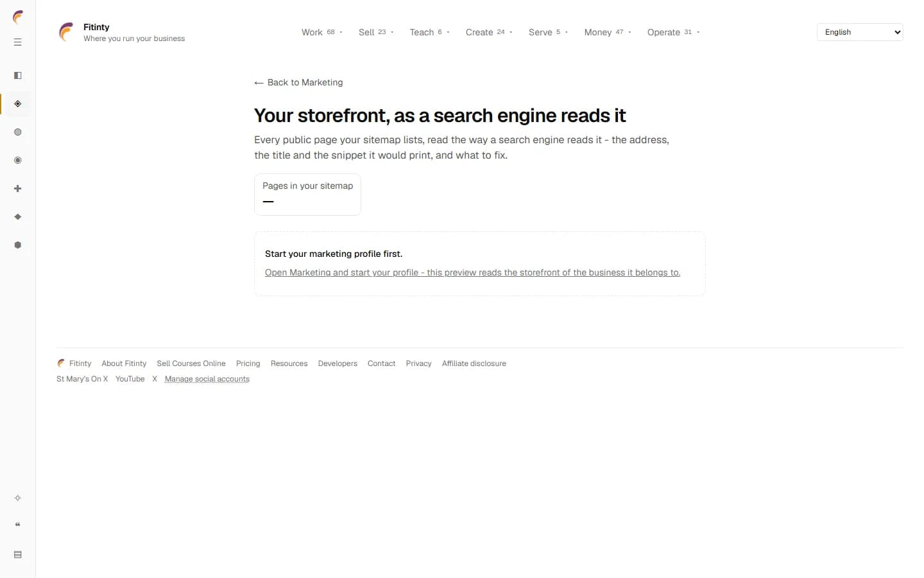924x578 pixels.
Task: Open the Create menu
Action: pyautogui.click(x=489, y=32)
